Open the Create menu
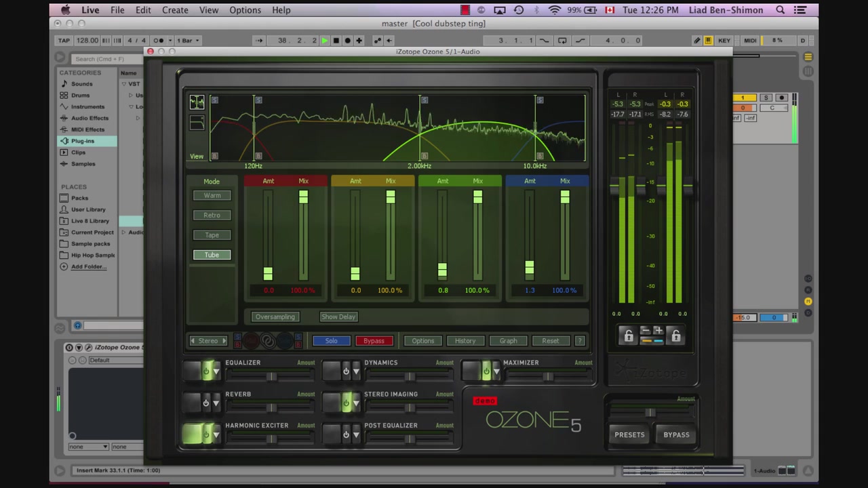 coord(175,10)
